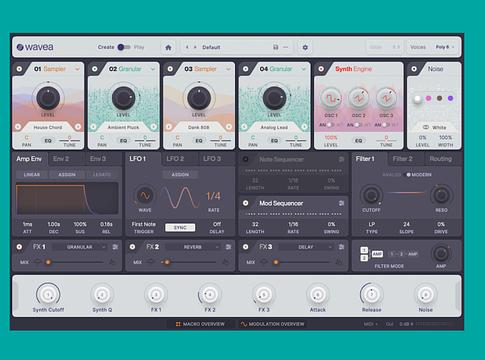
Task: Click the FX 1 MIX slider
Action: [x=74, y=262]
